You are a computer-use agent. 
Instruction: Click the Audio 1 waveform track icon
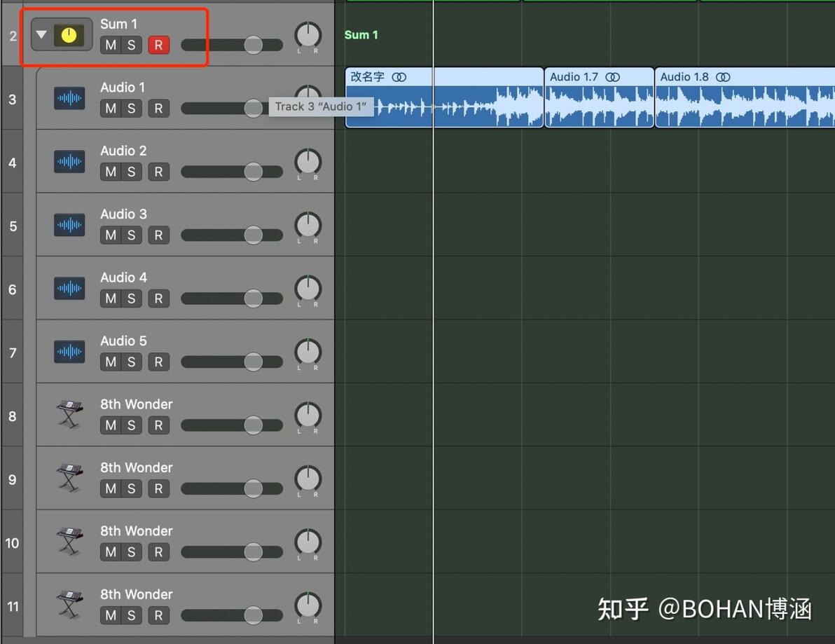[69, 98]
